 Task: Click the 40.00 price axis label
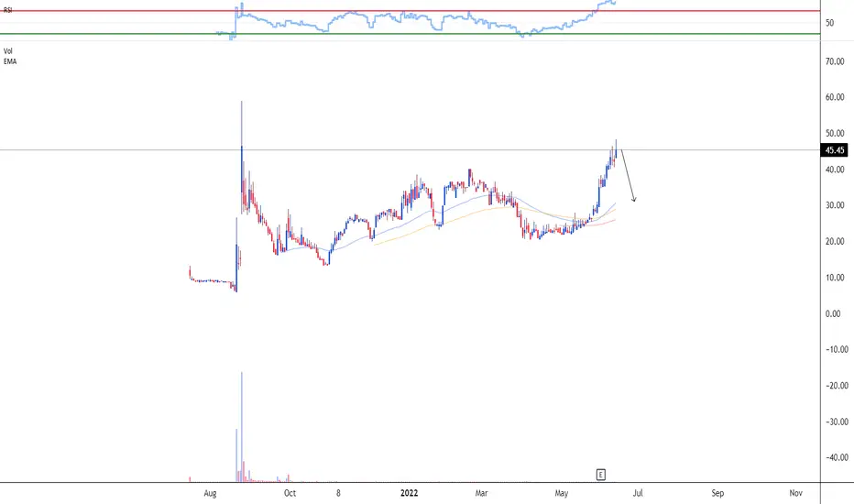point(835,170)
